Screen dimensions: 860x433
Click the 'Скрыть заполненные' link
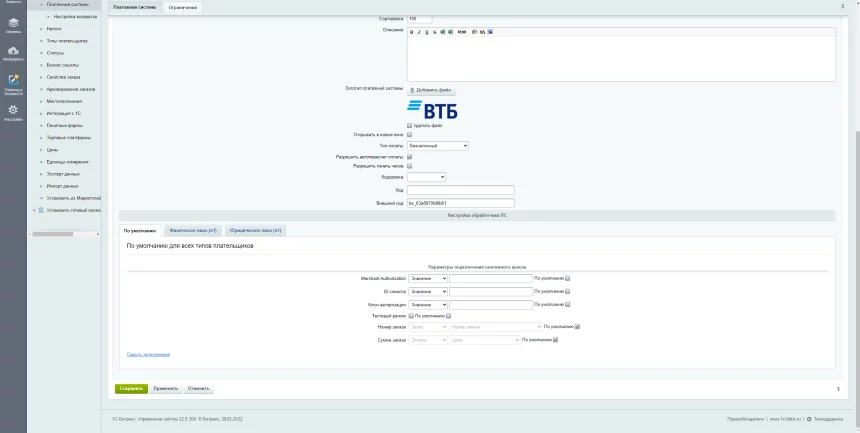click(x=148, y=354)
